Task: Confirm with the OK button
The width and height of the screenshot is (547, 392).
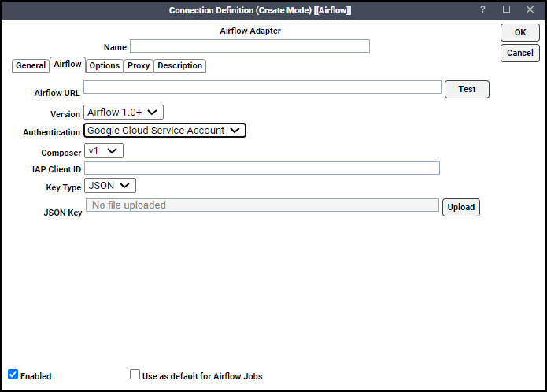Action: [519, 32]
